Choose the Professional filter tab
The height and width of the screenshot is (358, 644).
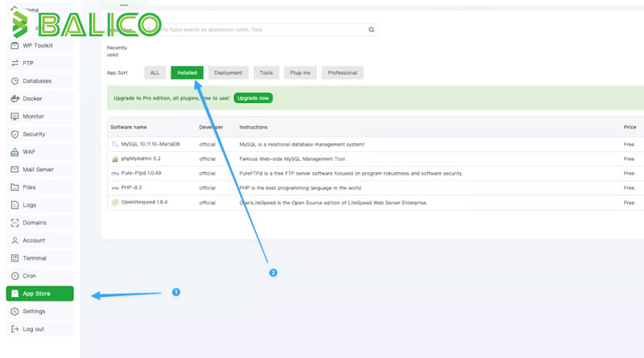coord(343,72)
